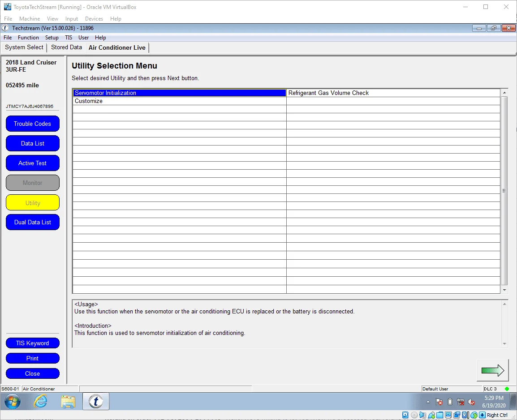Viewport: 517px width, 420px height.
Task: Open Windows Explorer folder icon on taskbar
Action: click(68, 402)
